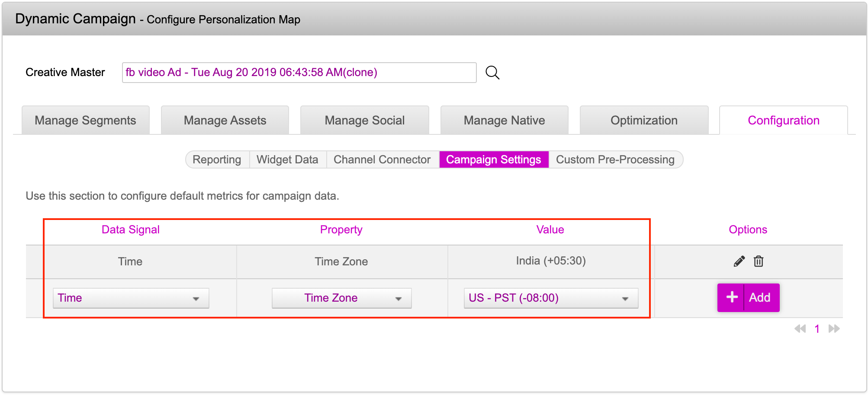Screen dimensions: 868x395
Task: Open the Time Zone property dropdown
Action: 341,298
